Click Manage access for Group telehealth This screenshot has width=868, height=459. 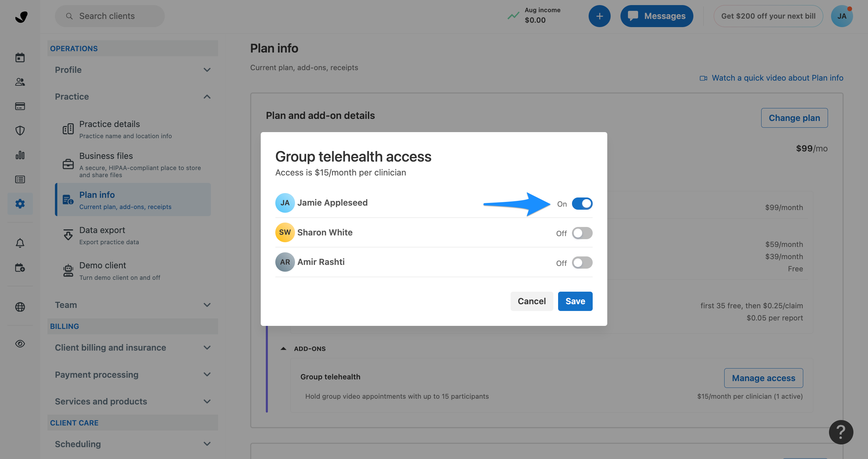(x=763, y=378)
